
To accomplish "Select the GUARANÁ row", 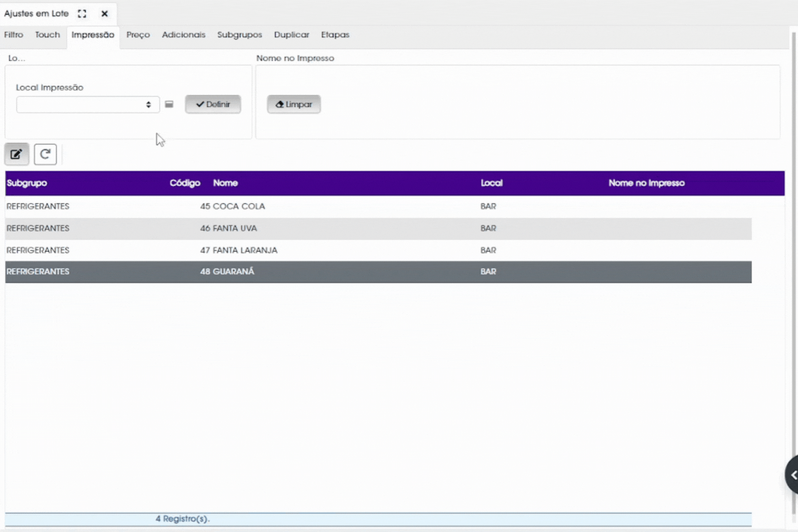I will coord(378,272).
